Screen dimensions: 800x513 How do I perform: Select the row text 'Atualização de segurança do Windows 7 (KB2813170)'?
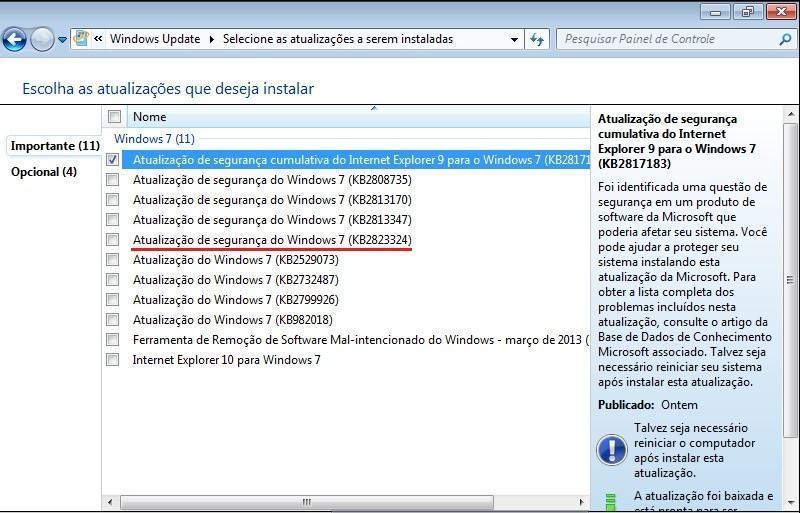click(x=272, y=200)
